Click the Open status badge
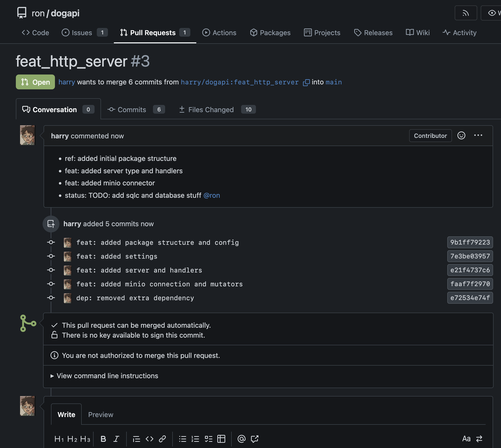 [x=35, y=82]
